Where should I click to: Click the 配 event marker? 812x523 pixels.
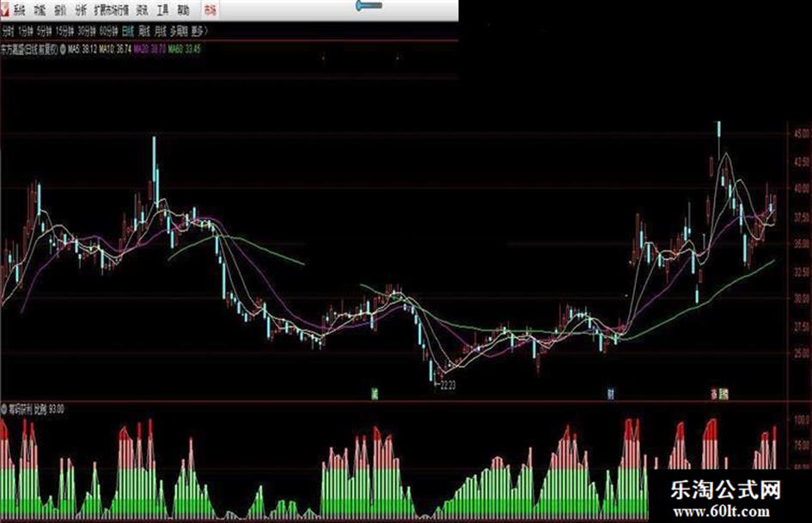pos(725,394)
